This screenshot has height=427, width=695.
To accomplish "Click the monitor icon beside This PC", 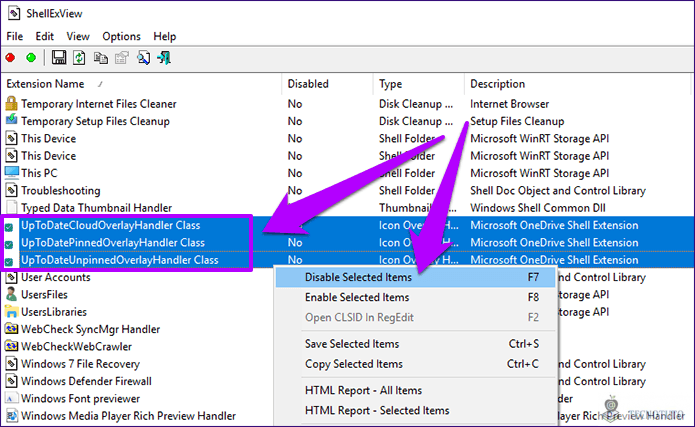I will click(12, 172).
